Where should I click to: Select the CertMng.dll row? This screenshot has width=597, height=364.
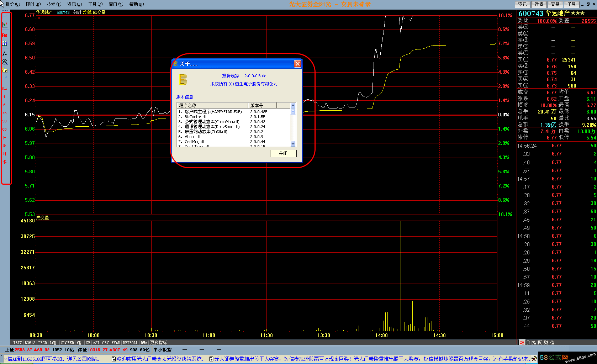234,142
